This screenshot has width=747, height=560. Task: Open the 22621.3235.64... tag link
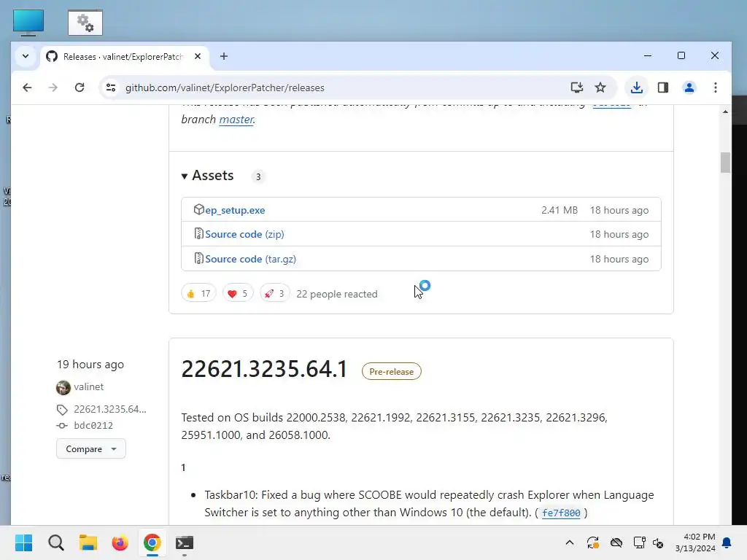coord(110,409)
